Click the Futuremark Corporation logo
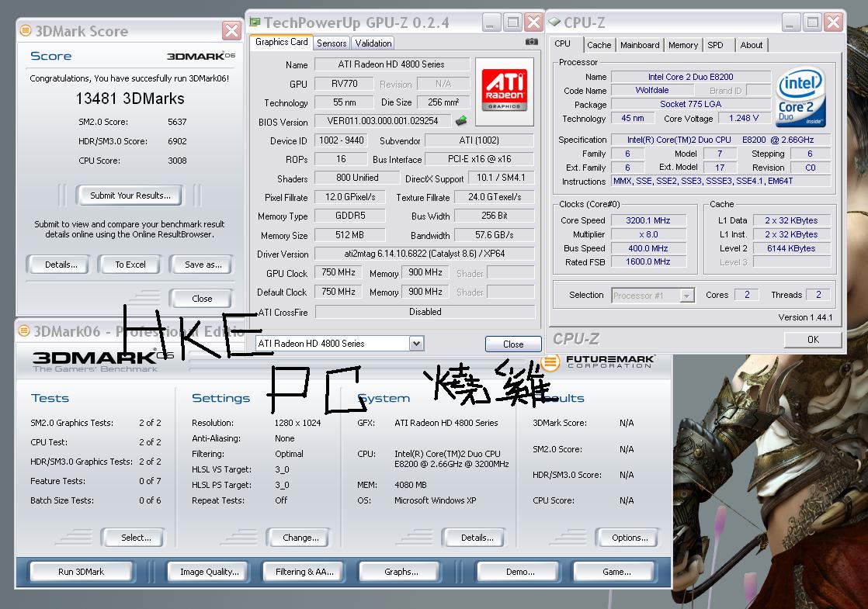 (598, 362)
